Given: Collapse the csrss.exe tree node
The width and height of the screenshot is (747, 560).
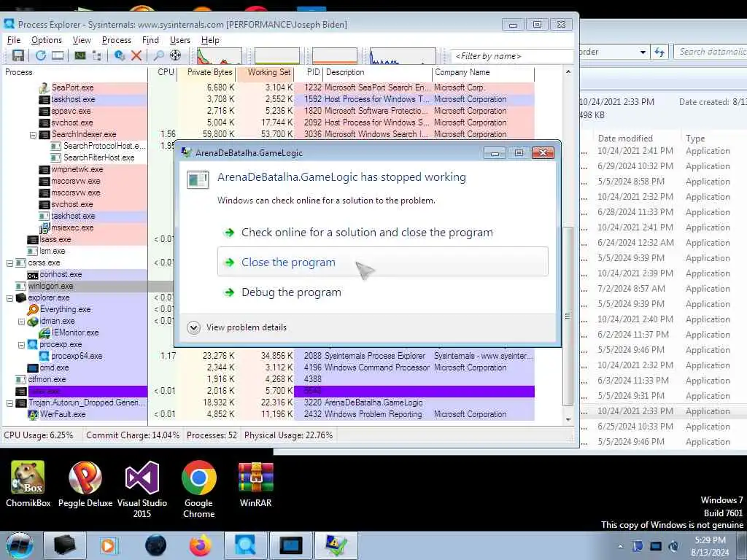Looking at the screenshot, I should pyautogui.click(x=9, y=262).
